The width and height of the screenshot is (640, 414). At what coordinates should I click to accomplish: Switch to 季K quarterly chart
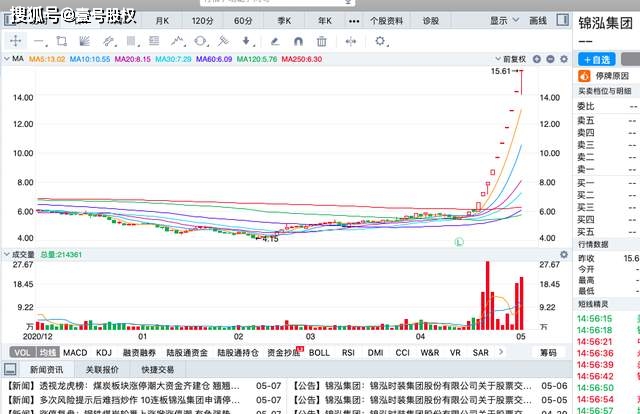pyautogui.click(x=284, y=21)
